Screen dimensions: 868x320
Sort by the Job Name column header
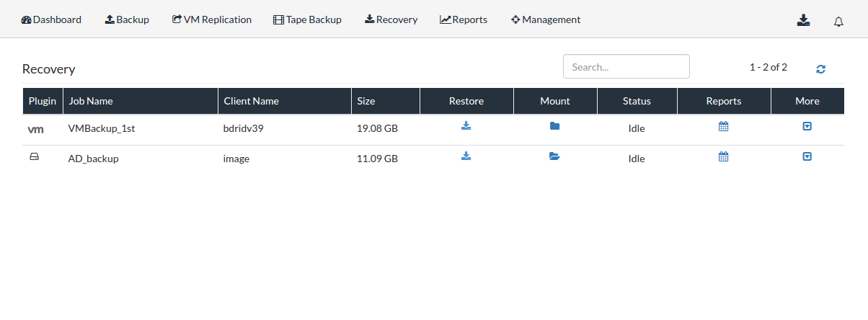[x=91, y=101]
